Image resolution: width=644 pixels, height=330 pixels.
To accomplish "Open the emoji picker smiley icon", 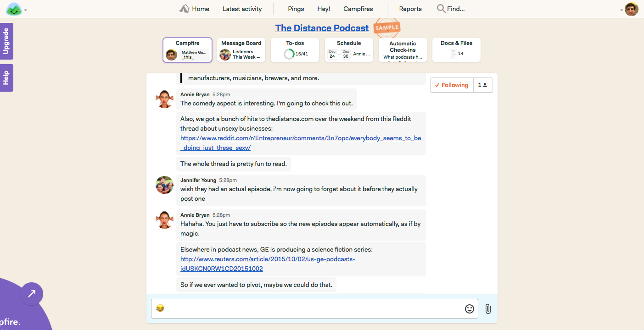I will tap(469, 309).
